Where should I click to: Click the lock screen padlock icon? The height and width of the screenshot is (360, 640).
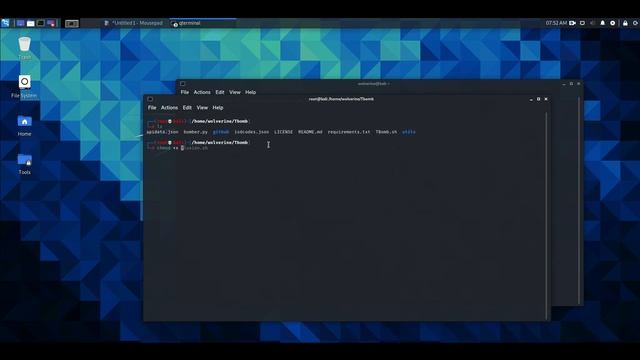(625, 23)
